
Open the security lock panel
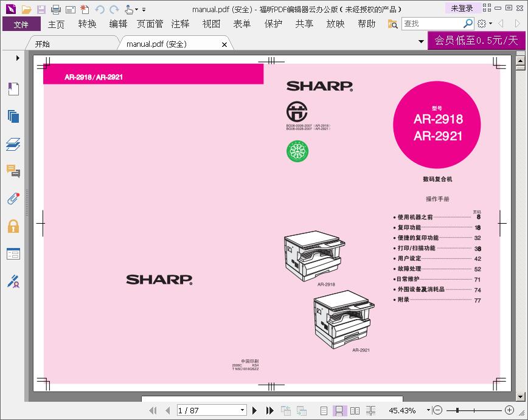(x=13, y=226)
